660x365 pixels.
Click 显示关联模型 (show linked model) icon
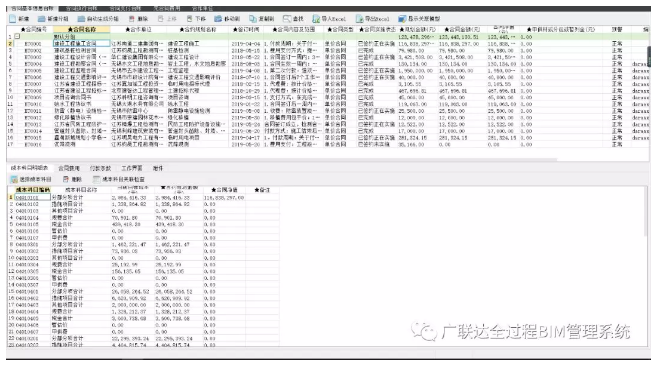tap(402, 19)
